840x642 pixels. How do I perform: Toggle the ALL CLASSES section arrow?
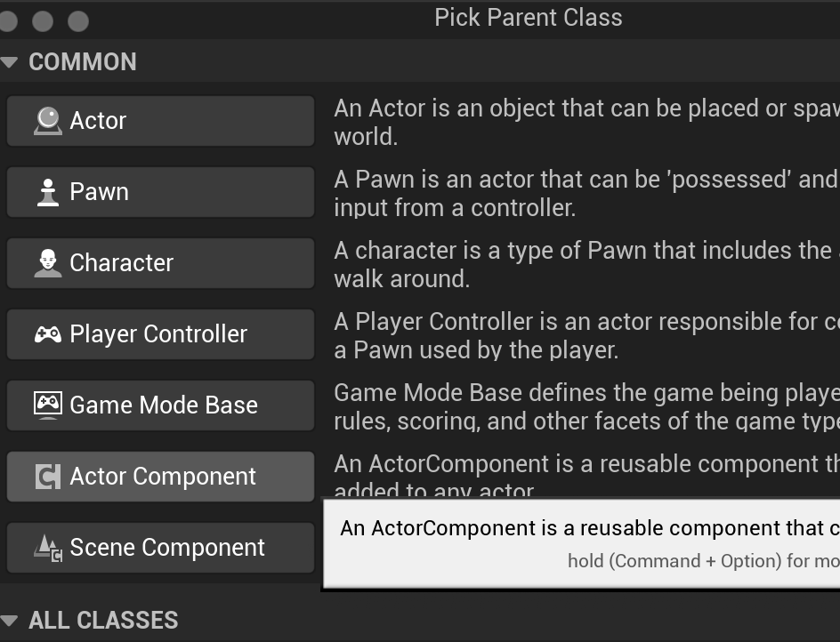coord(10,621)
